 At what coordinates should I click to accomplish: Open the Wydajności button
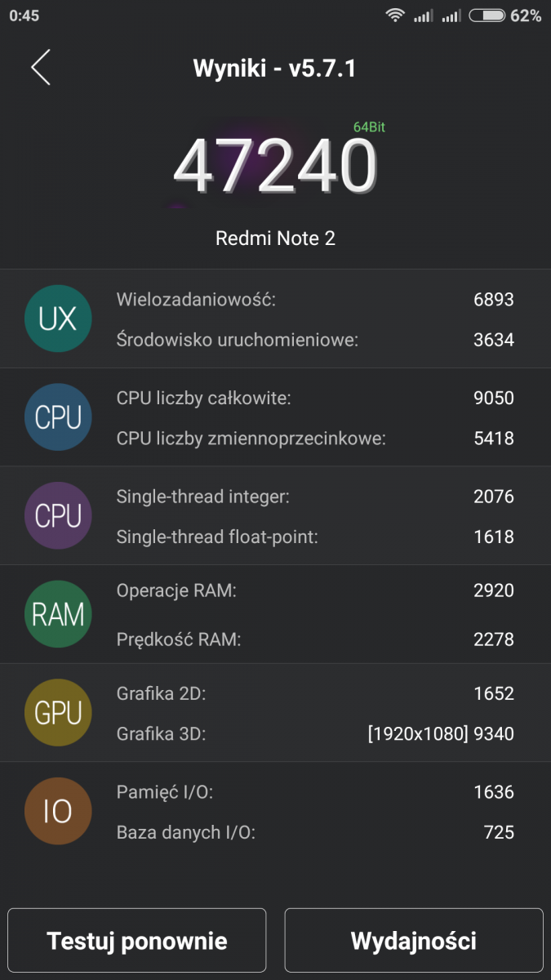[413, 941]
